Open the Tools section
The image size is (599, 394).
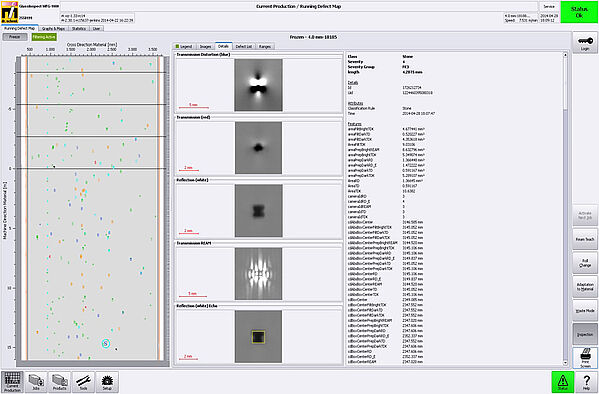point(83,381)
